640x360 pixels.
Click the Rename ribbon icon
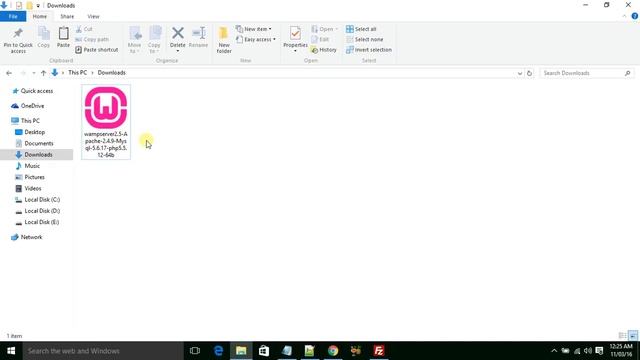click(199, 33)
